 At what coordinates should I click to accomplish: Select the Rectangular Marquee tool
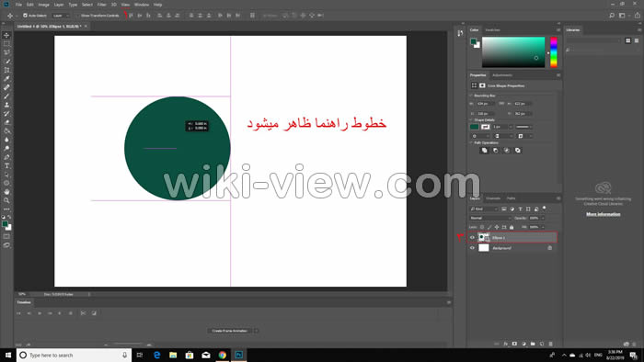tap(6, 44)
